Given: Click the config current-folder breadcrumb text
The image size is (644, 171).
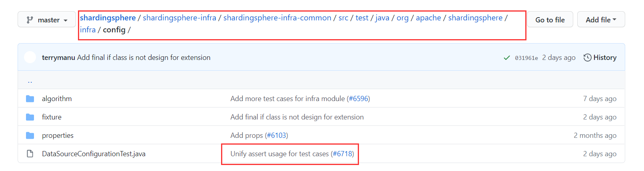Looking at the screenshot, I should point(114,30).
